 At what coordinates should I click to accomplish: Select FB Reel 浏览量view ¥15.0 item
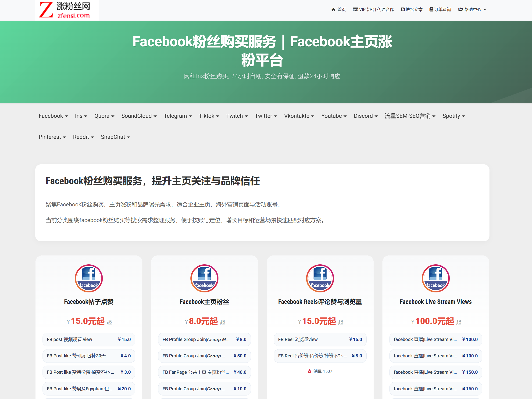coord(320,339)
